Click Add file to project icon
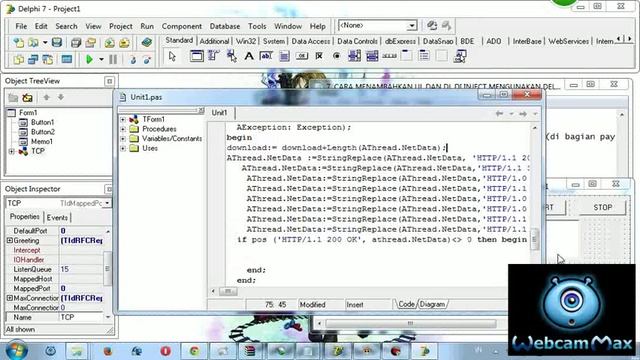The width and height of the screenshot is (640, 360). coord(109,42)
